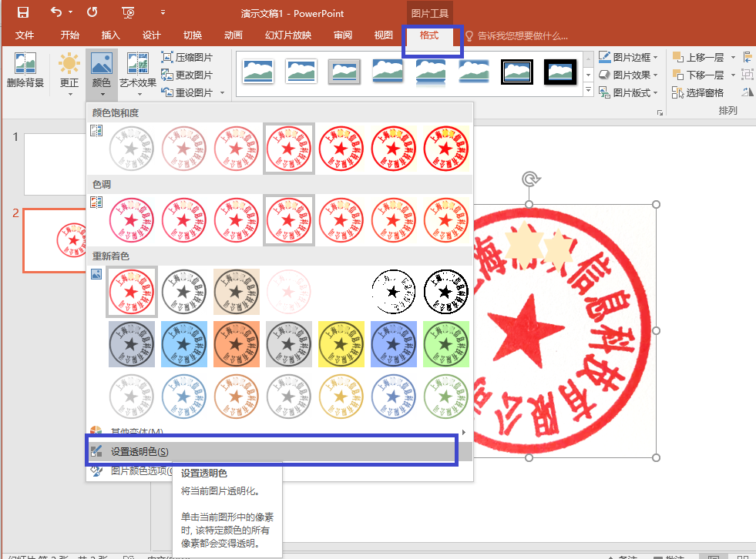Select black and white 75% recolor stamp
Viewport: 756px width, 559px height.
446,292
